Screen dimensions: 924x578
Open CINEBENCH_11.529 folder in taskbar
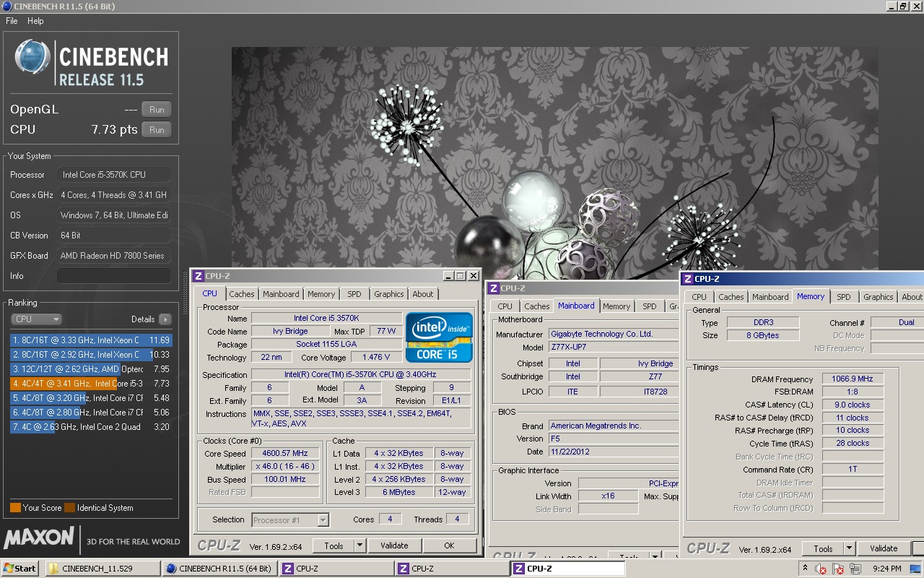(x=103, y=569)
